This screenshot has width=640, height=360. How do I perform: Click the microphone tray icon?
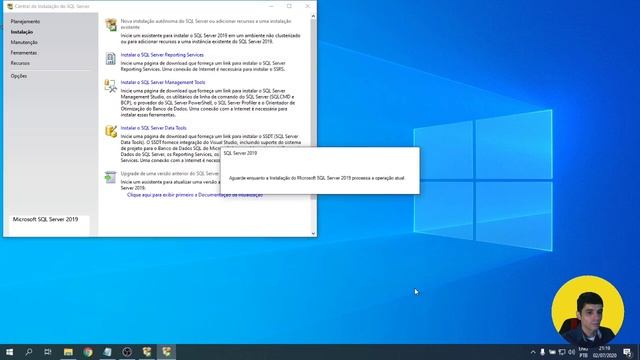click(542, 352)
